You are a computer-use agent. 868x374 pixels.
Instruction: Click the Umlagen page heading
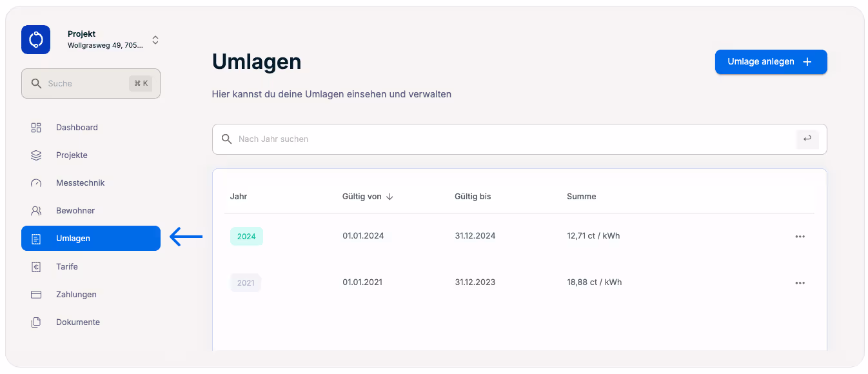tap(257, 62)
